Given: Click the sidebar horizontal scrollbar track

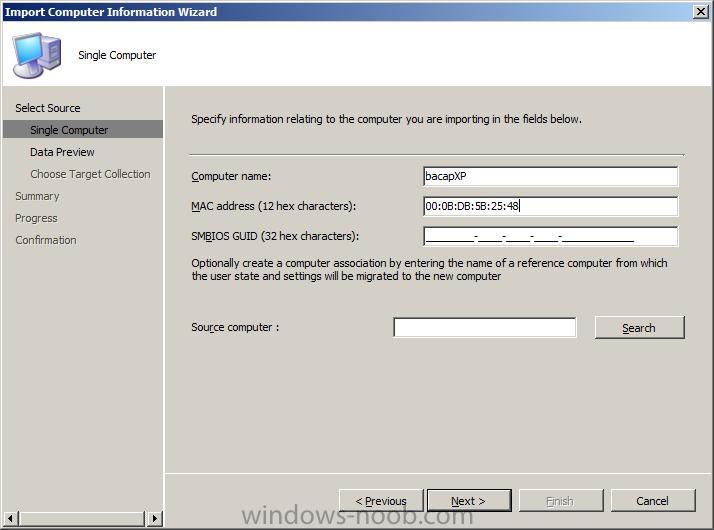Looking at the screenshot, I should pyautogui.click(x=83, y=518).
